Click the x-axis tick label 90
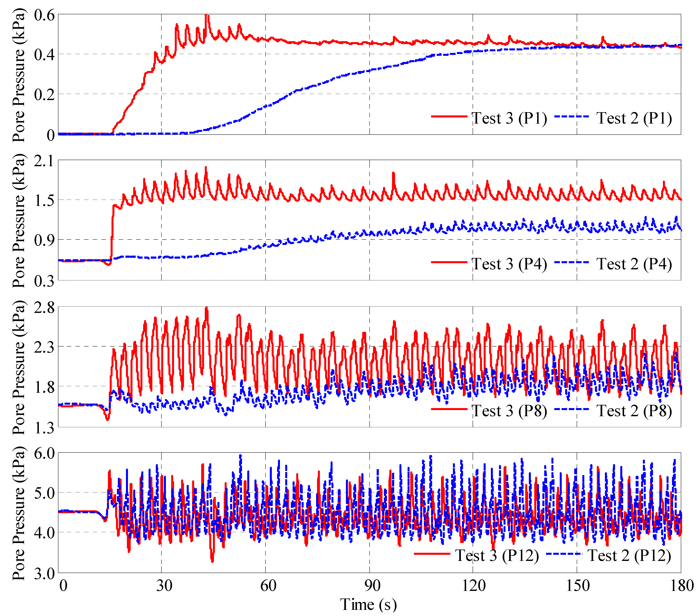The image size is (698, 616). tap(372, 586)
